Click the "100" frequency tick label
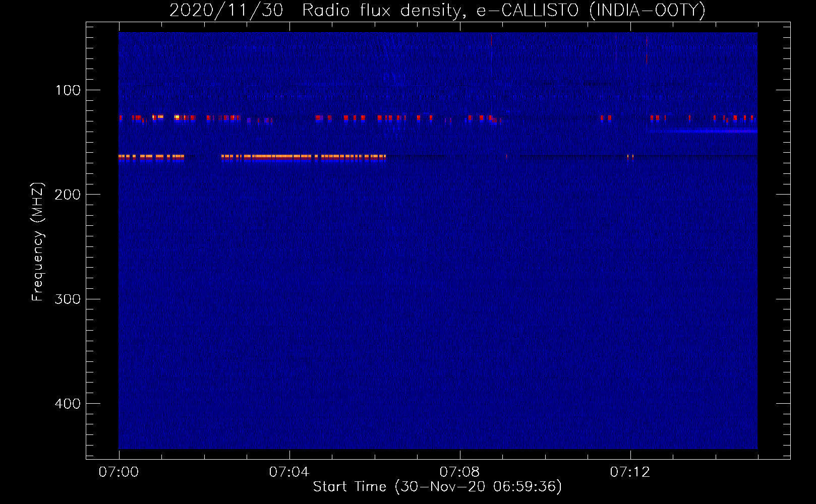816x504 pixels. pyautogui.click(x=68, y=90)
